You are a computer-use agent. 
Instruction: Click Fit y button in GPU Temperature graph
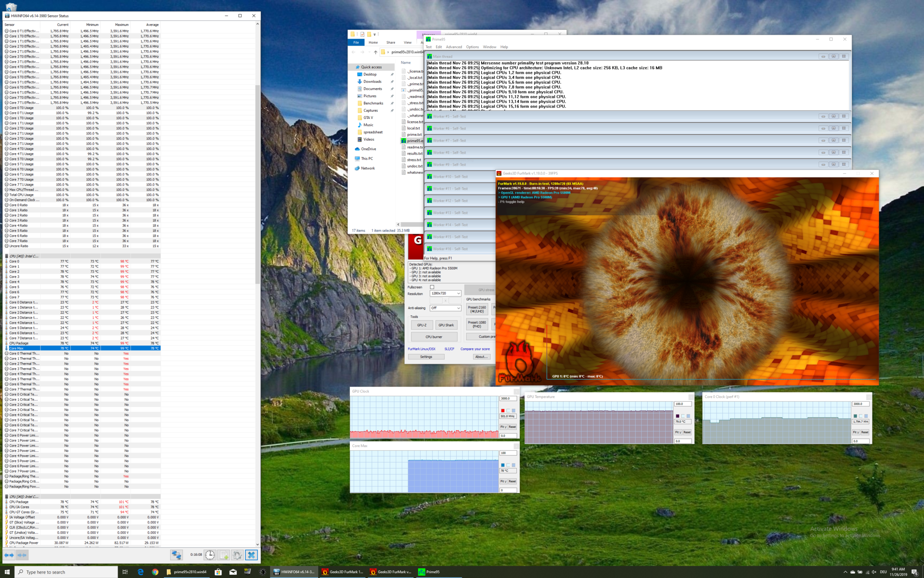pos(678,432)
